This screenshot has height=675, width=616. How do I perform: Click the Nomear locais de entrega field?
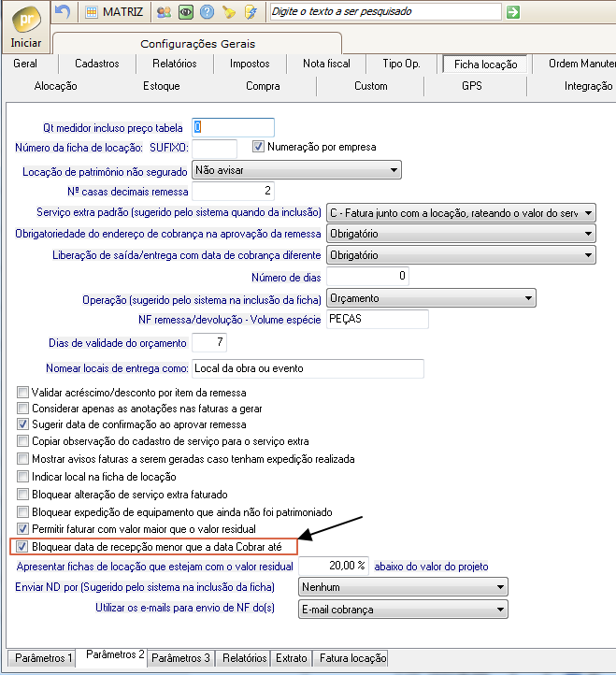pos(308,368)
